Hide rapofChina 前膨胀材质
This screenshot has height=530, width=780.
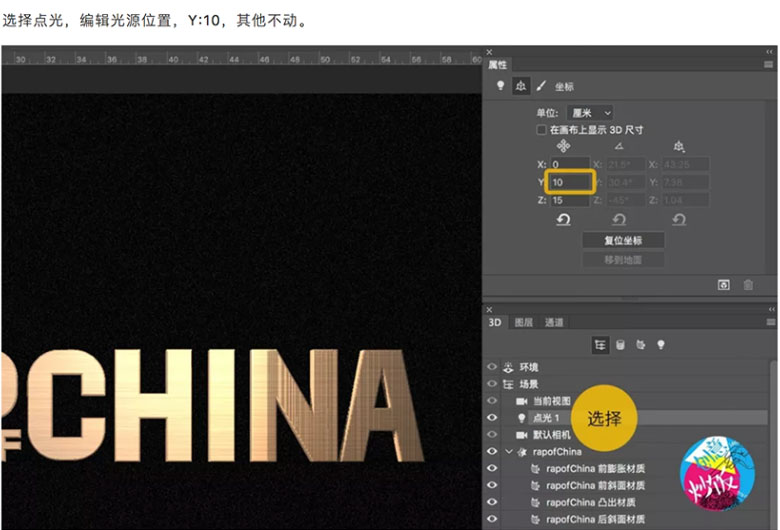[x=491, y=468]
